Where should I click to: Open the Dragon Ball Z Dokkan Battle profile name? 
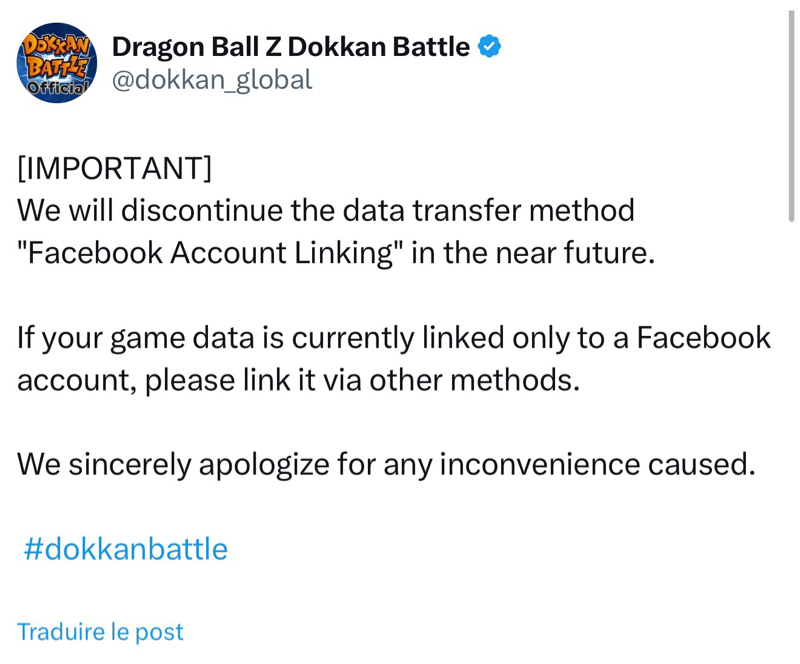(x=290, y=46)
